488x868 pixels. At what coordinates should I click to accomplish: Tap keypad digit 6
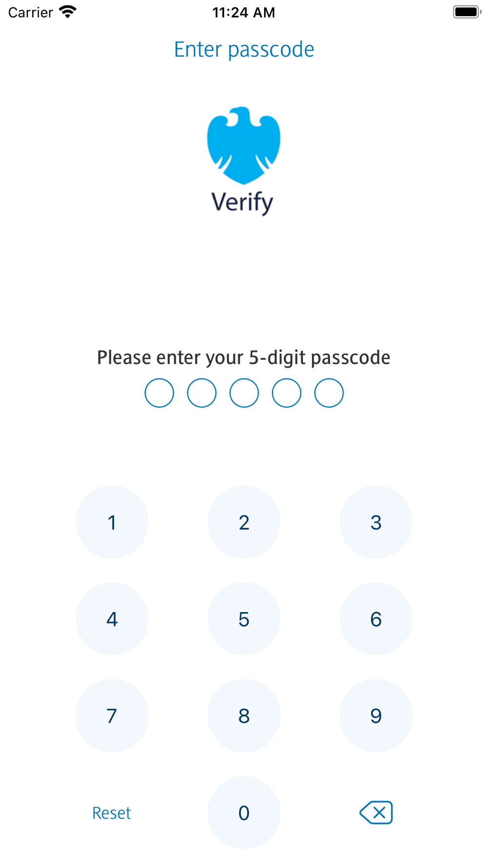[376, 619]
